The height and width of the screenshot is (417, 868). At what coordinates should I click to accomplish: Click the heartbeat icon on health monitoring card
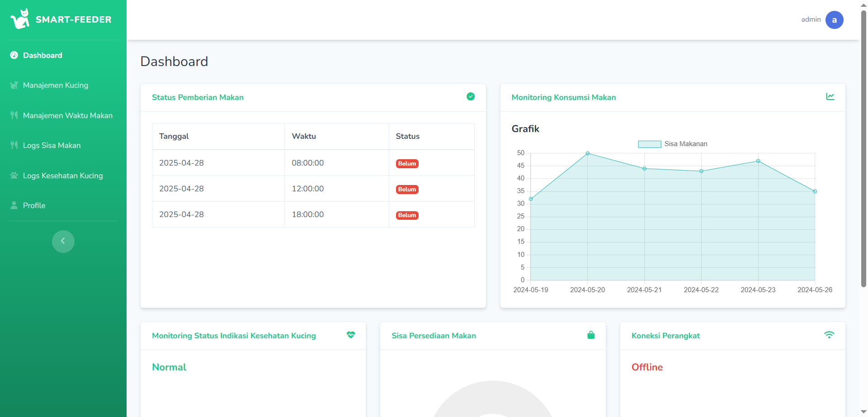coord(351,335)
